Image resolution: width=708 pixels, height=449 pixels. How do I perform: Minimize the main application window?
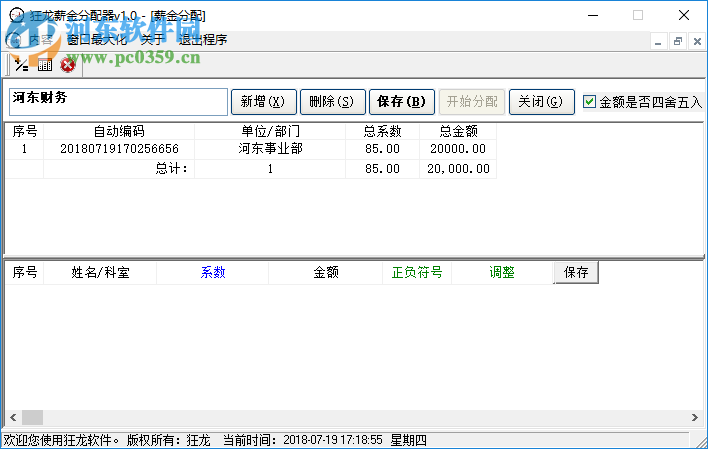pos(593,15)
